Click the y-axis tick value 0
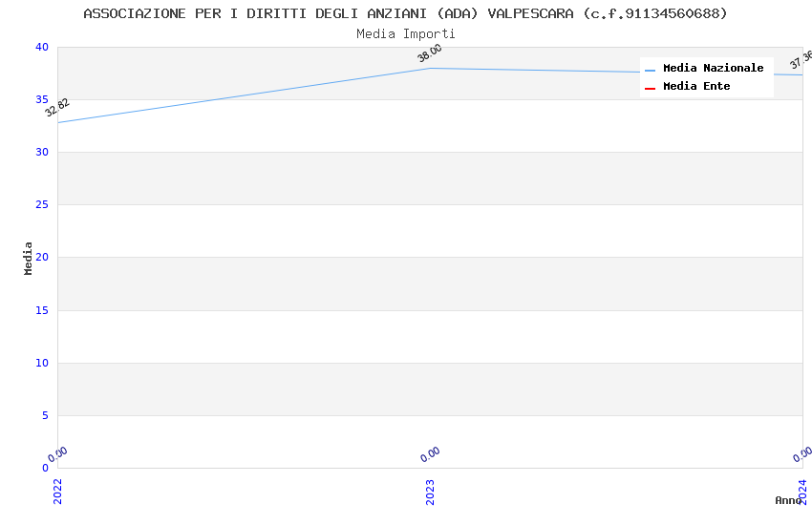 click(x=46, y=468)
